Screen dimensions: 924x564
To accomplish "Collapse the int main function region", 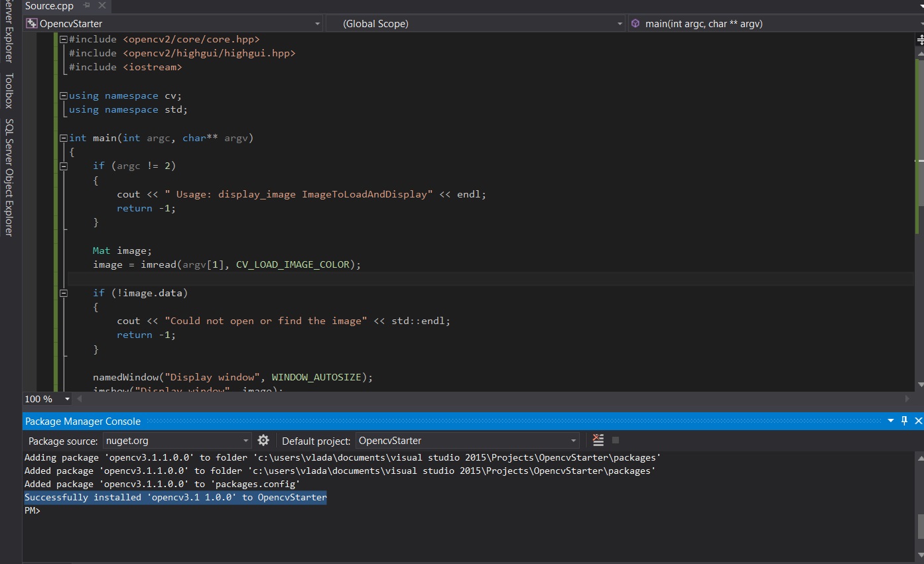I will (x=63, y=138).
